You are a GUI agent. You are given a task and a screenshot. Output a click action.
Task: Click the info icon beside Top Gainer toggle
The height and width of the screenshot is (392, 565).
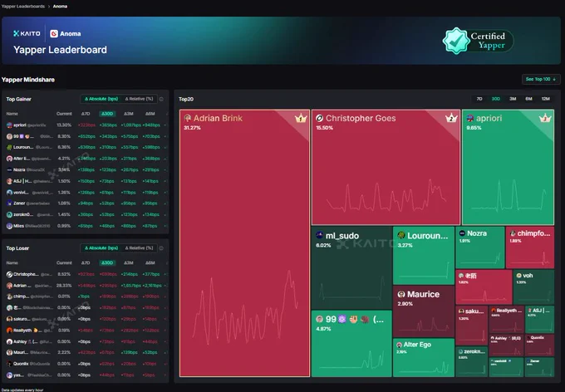(x=161, y=99)
